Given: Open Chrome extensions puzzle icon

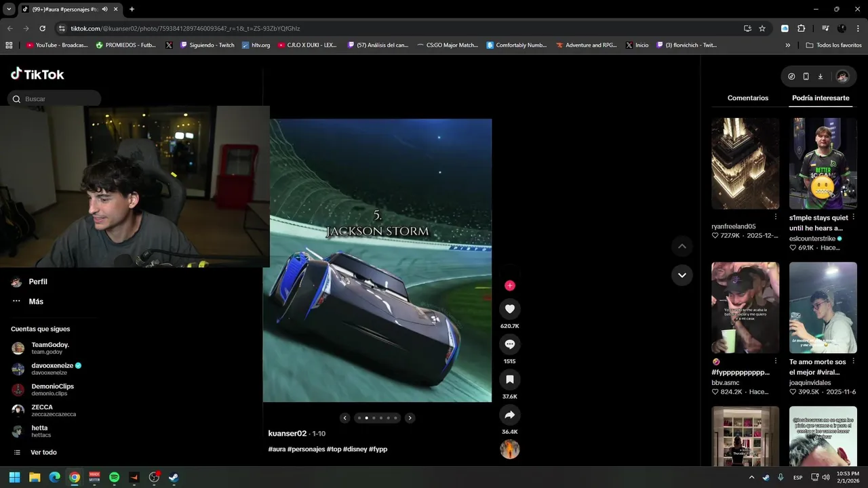Looking at the screenshot, I should pyautogui.click(x=801, y=28).
